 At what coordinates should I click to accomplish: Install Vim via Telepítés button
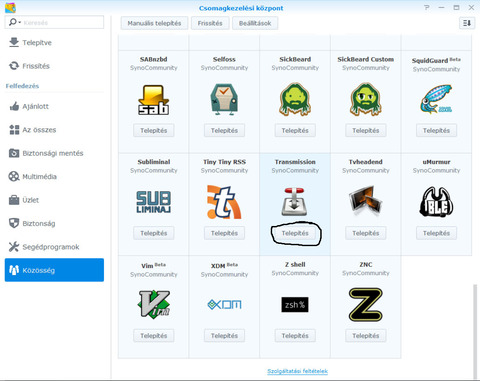(154, 336)
